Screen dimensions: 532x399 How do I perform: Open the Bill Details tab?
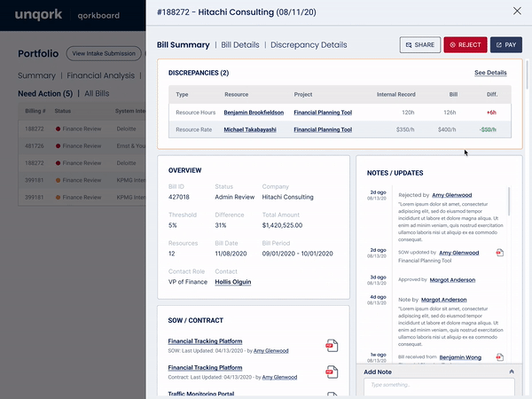[x=240, y=45]
